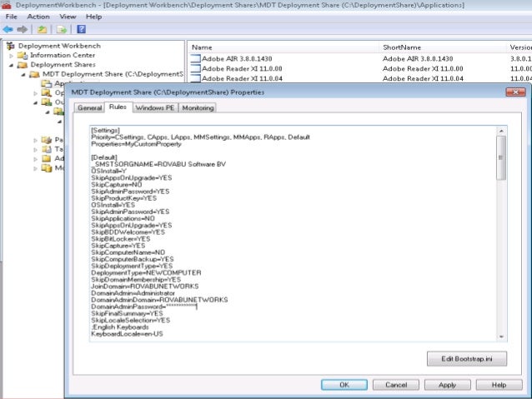
Task: Collapse the MDT Deployment Share node
Action: pos(23,74)
